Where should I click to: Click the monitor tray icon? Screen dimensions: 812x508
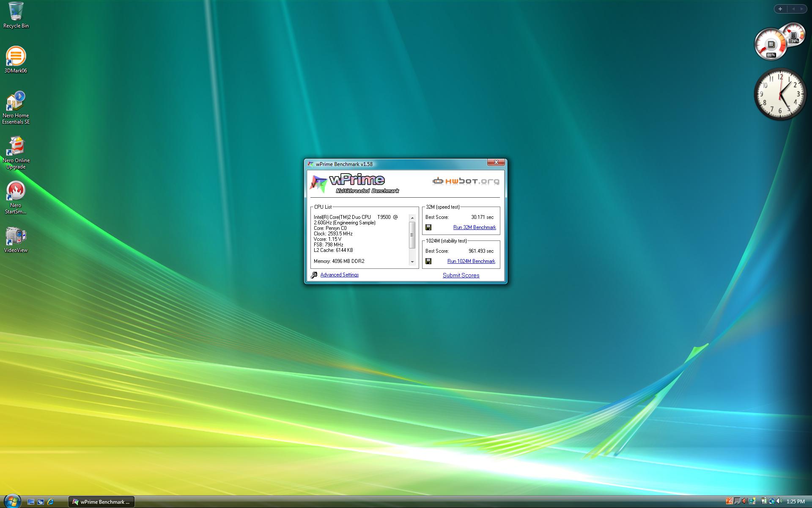(x=737, y=501)
